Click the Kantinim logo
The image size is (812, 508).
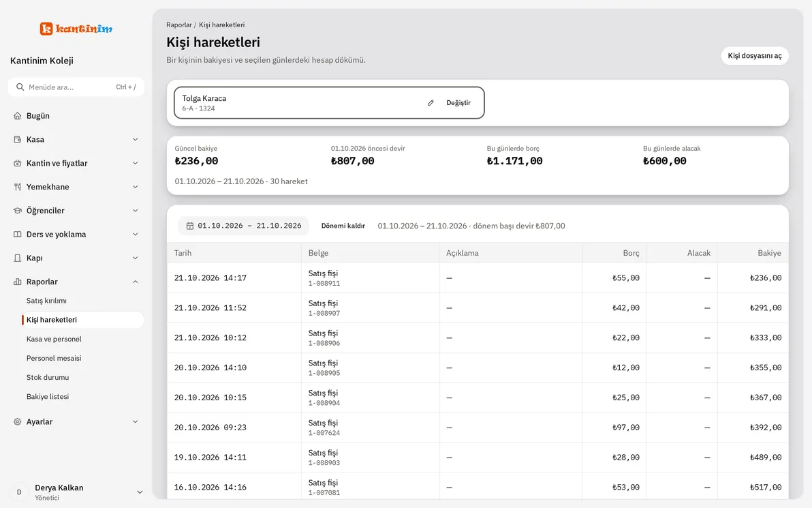[x=76, y=29]
